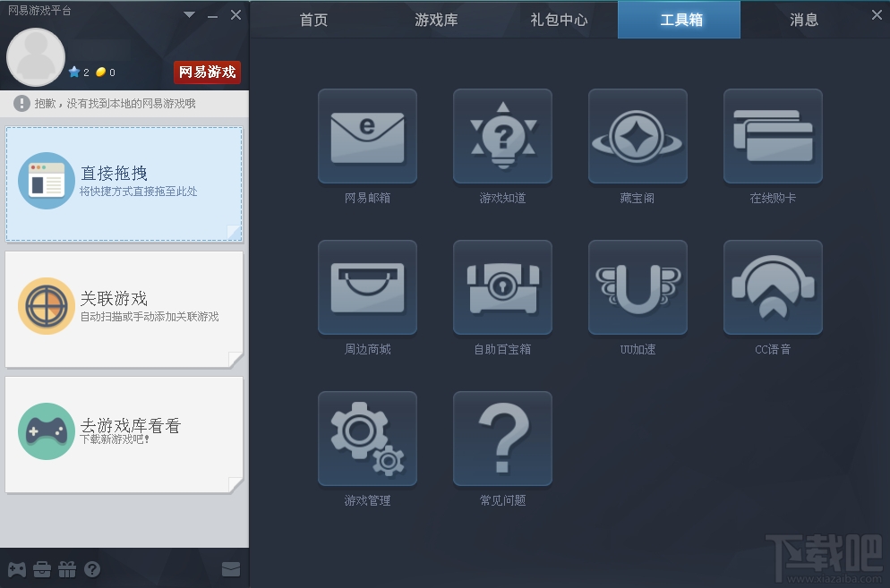The width and height of the screenshot is (890, 588).
Task: Click the red 网易游戏 button
Action: click(x=207, y=72)
